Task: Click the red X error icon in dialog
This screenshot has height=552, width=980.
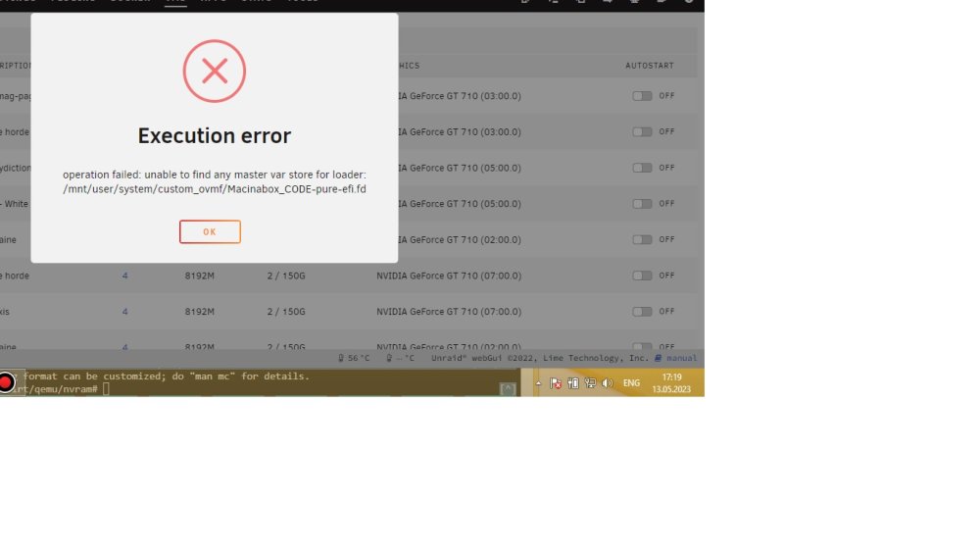Action: [x=215, y=72]
